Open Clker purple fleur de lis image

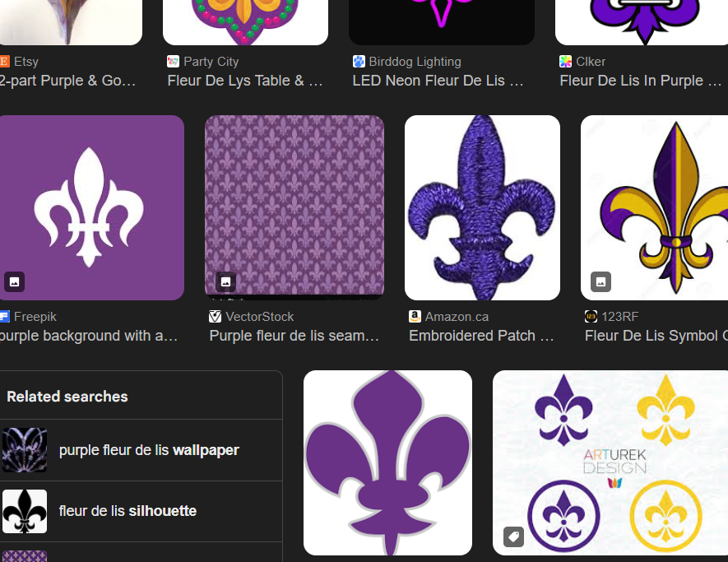[x=642, y=22]
